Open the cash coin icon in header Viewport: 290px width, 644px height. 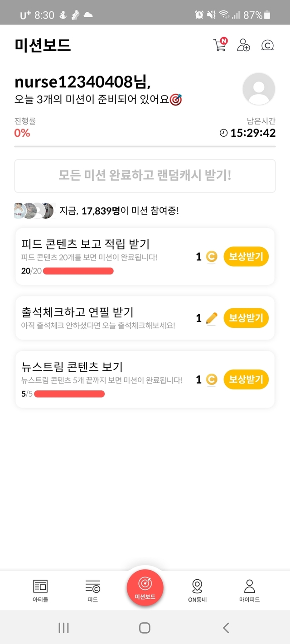pos(268,45)
